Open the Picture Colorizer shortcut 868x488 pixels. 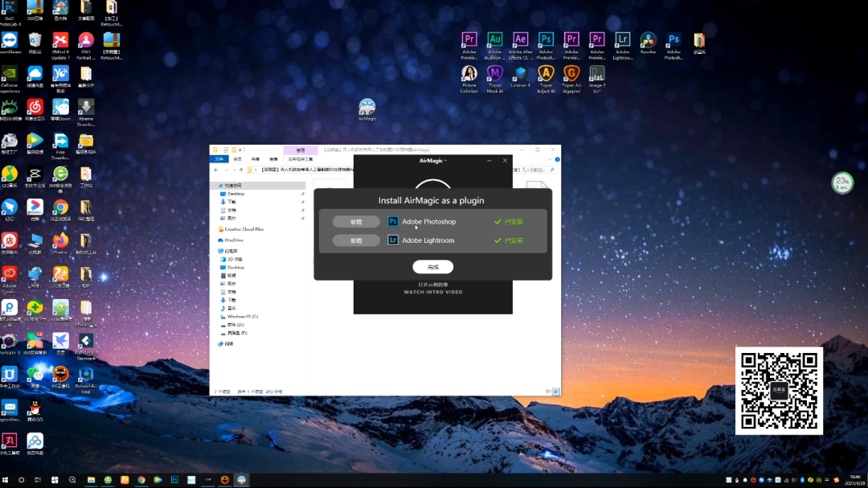tap(469, 80)
